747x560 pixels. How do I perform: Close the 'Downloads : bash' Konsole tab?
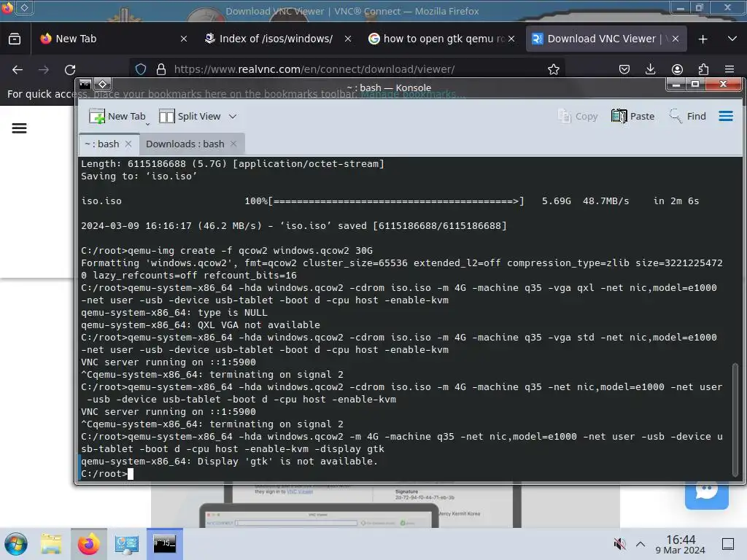[233, 144]
